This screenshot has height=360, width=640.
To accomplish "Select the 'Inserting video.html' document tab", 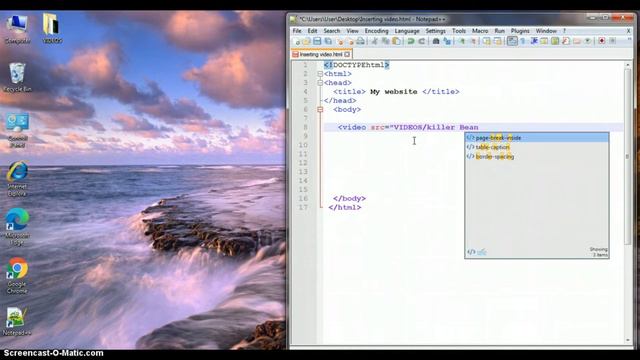I will click(321, 54).
